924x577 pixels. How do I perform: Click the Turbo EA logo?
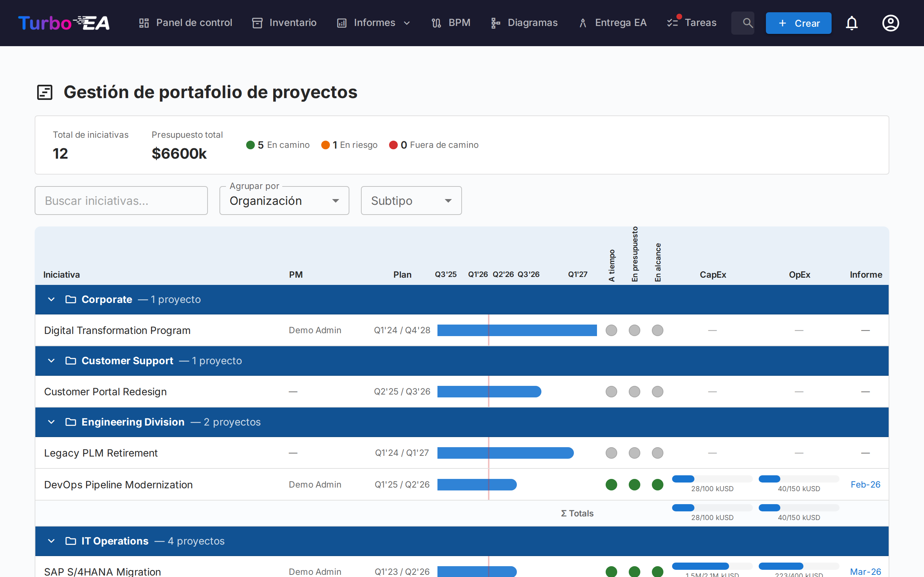tap(64, 23)
